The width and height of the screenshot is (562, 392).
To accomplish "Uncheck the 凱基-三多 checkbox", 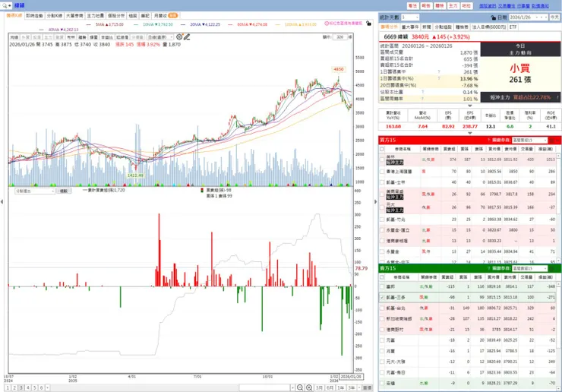I will click(x=382, y=297).
